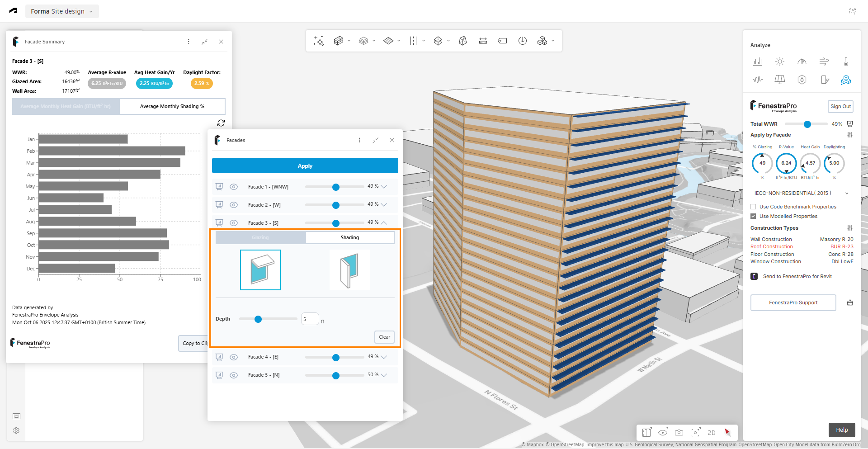Click the Total WWR slider handle
The image size is (868, 449).
click(x=807, y=124)
